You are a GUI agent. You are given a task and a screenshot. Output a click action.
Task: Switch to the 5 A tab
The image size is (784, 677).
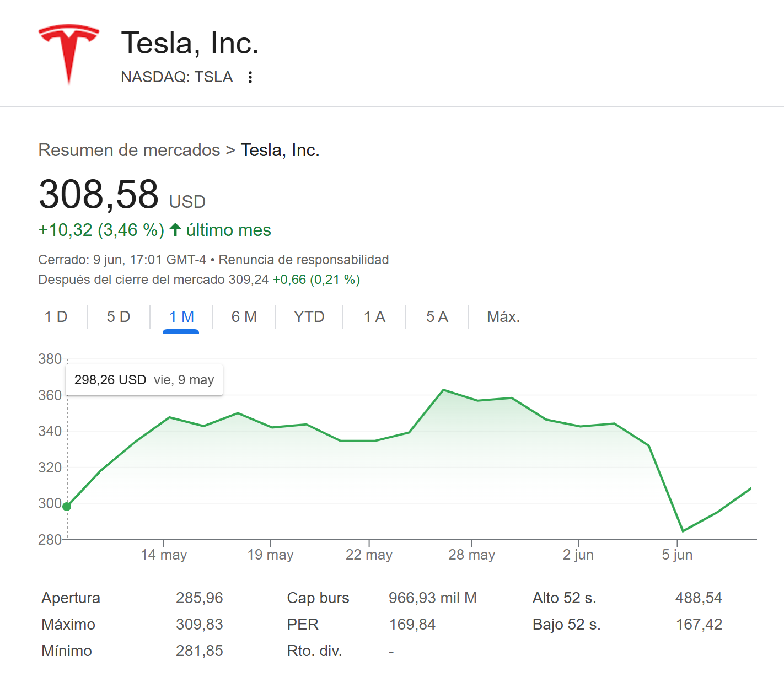pos(437,317)
